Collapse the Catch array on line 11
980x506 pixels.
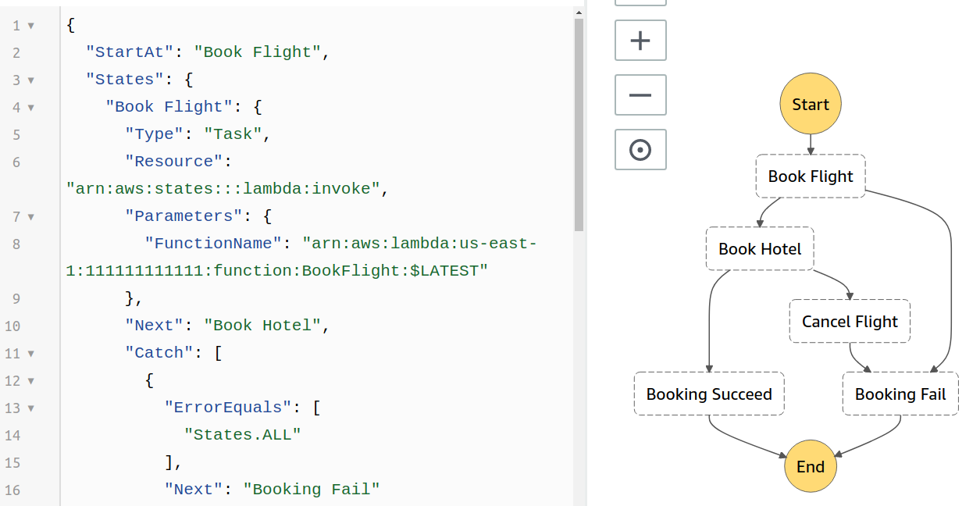point(31,353)
